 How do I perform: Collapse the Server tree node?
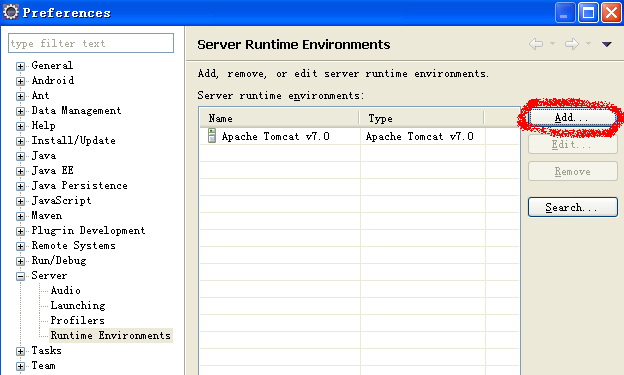20,276
